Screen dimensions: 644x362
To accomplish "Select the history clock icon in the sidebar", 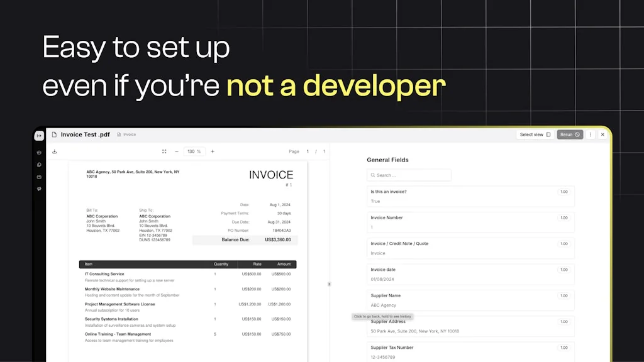I will (39, 165).
